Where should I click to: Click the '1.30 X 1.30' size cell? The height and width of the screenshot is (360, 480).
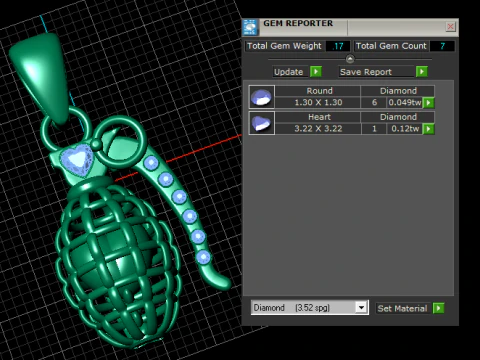coord(318,102)
